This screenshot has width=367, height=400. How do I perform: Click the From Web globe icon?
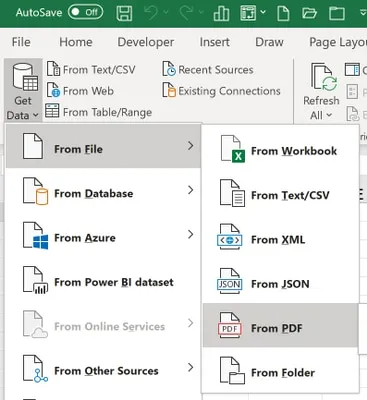(54, 90)
